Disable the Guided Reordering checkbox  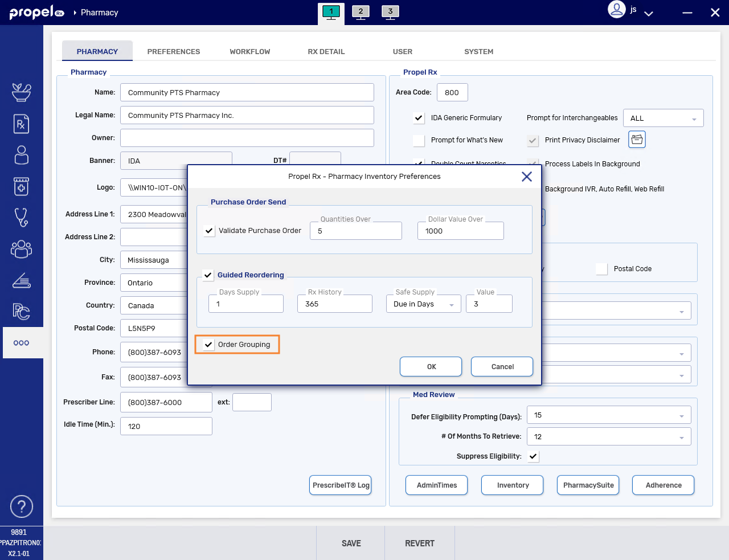click(208, 275)
